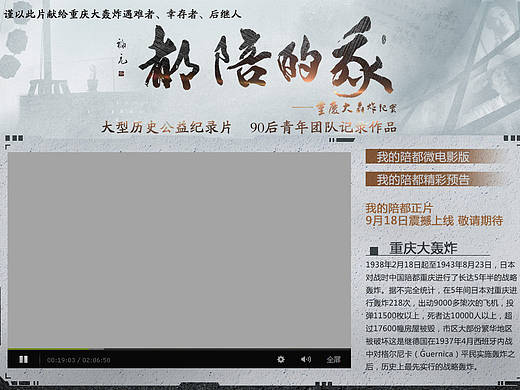The height and width of the screenshot is (390, 520).
Task: Open the 我的陪都微电影版 banner
Action: tap(433, 156)
